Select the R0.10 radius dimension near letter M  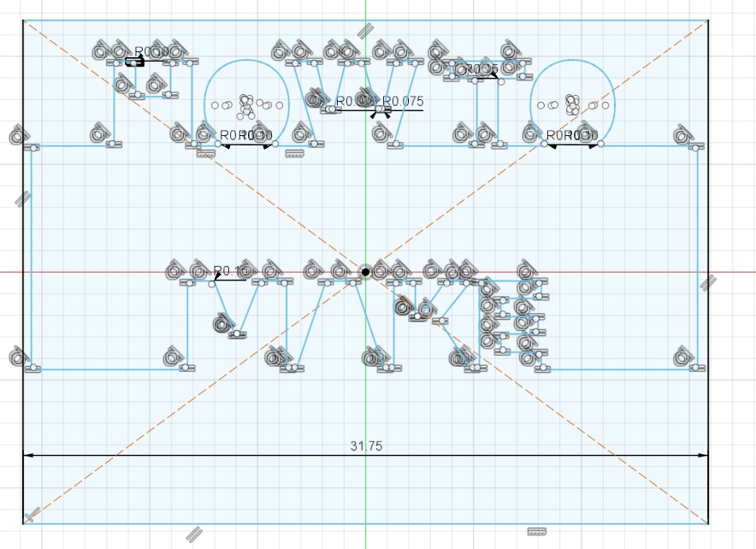[x=230, y=271]
